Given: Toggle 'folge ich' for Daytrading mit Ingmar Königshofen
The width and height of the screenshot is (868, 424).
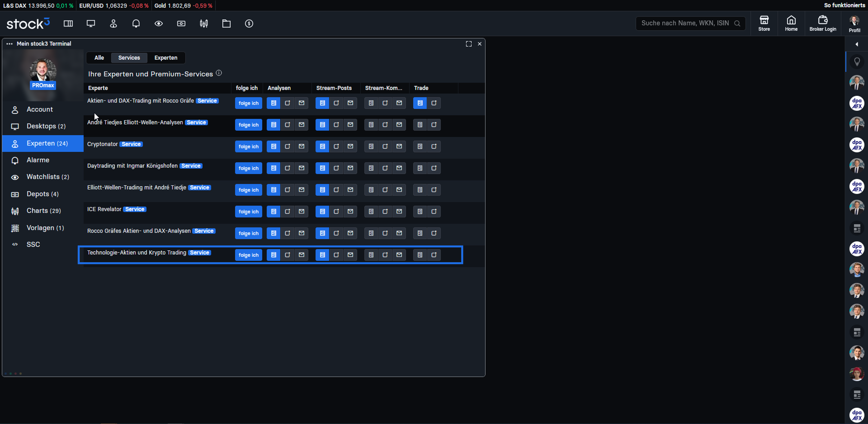Looking at the screenshot, I should [248, 168].
